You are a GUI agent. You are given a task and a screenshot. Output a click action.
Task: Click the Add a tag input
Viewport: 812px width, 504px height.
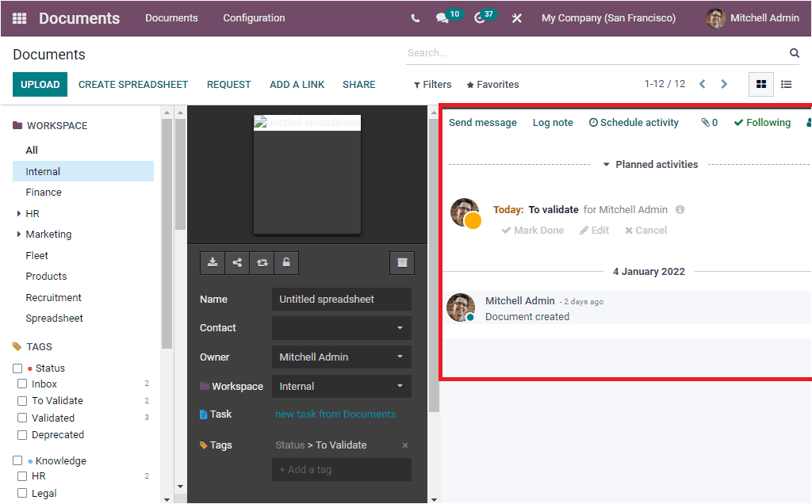click(x=342, y=470)
